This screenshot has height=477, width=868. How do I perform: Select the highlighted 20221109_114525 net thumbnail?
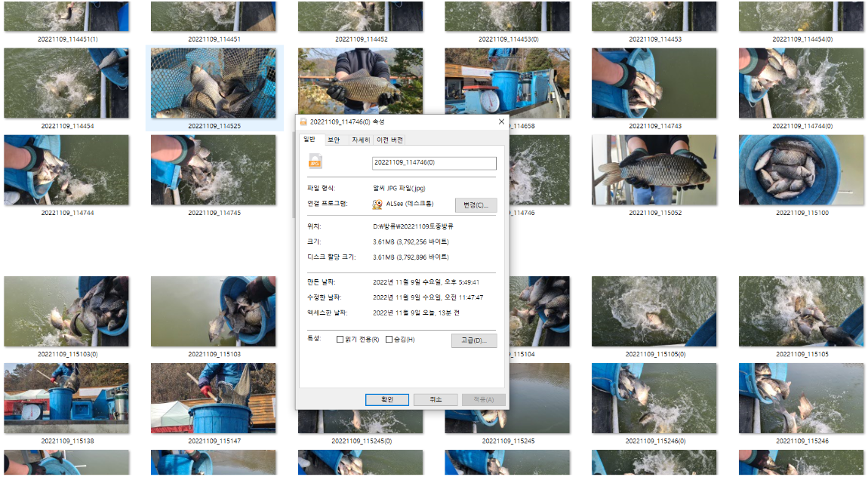click(214, 83)
